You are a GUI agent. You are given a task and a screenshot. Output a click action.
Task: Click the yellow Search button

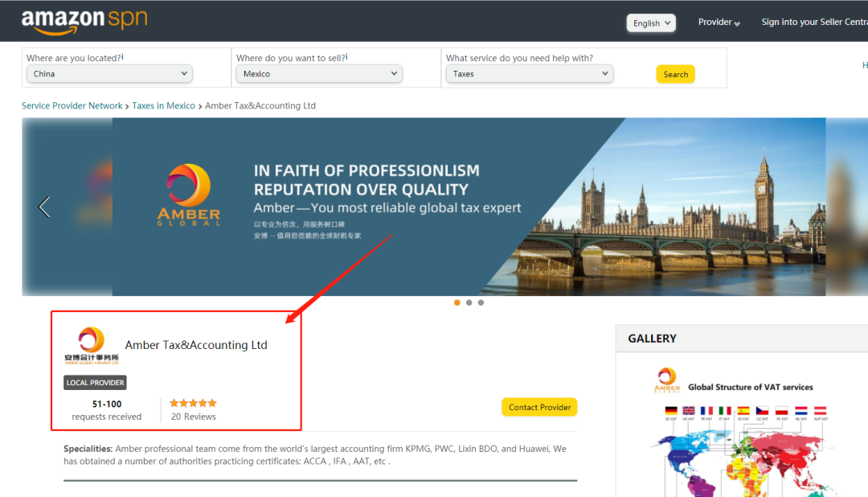(675, 74)
